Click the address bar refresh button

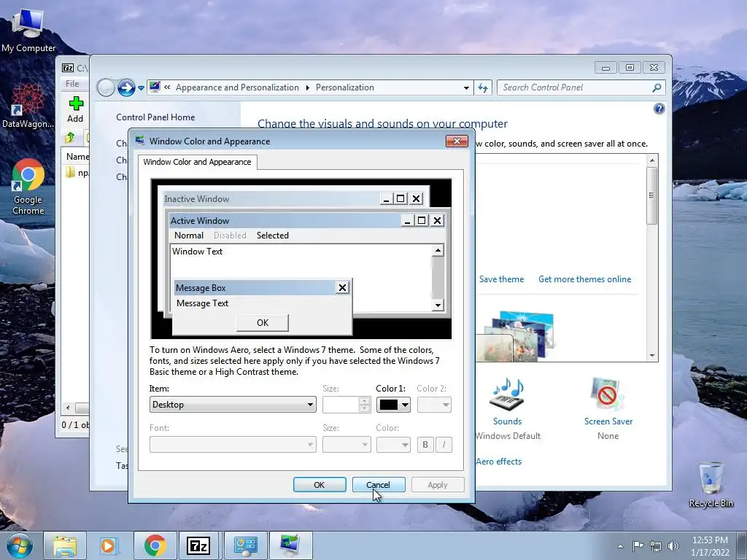483,87
